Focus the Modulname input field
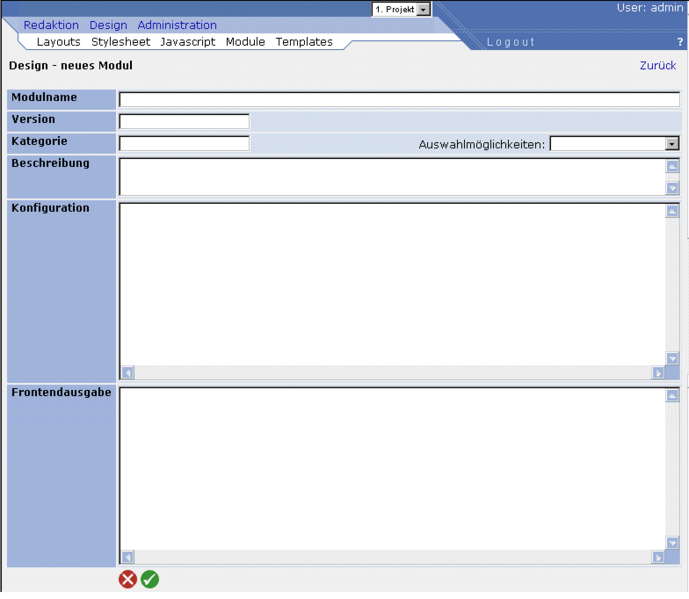Image resolution: width=689 pixels, height=599 pixels. (399, 99)
